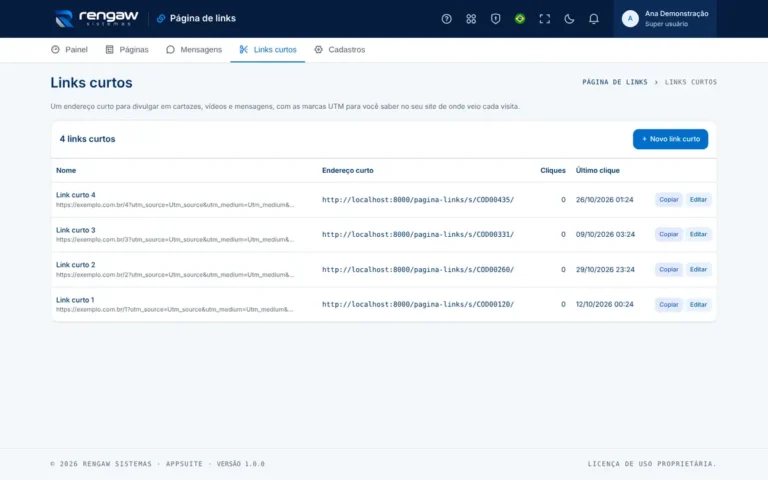Viewport: 768px width, 480px height.
Task: Open the Cadastros tab
Action: click(x=340, y=49)
